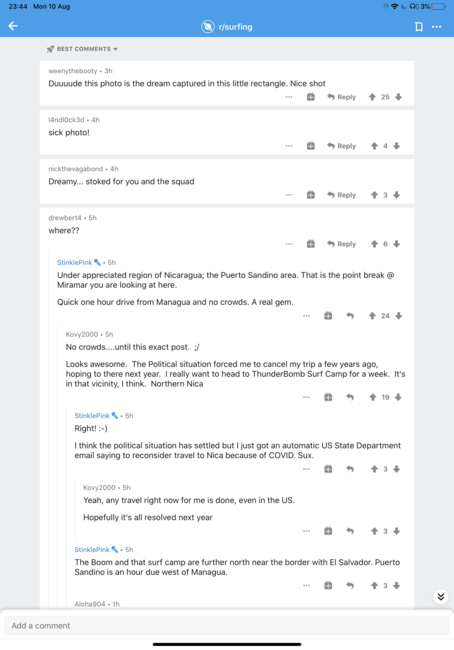Go back using the top-left arrow
The image size is (454, 650).
point(13,26)
